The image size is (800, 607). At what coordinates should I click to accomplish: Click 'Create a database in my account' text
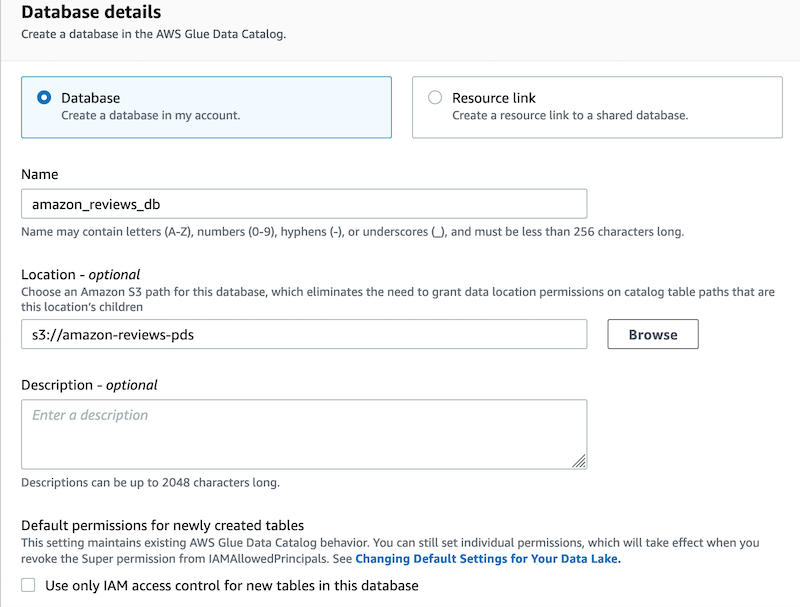(x=151, y=116)
